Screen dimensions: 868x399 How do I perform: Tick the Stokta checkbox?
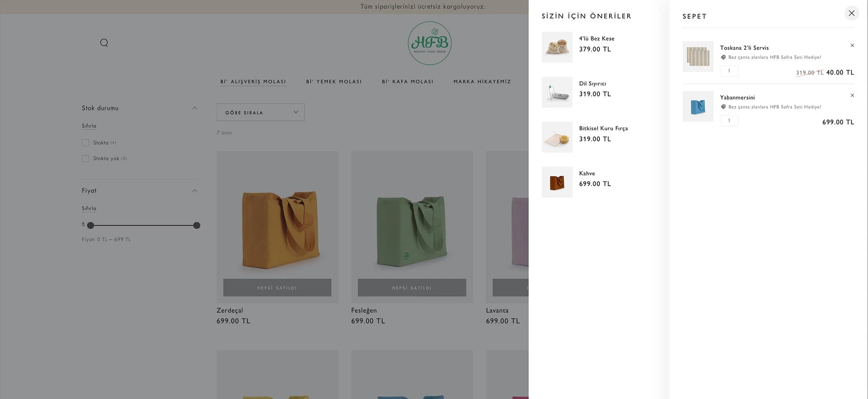[85, 143]
